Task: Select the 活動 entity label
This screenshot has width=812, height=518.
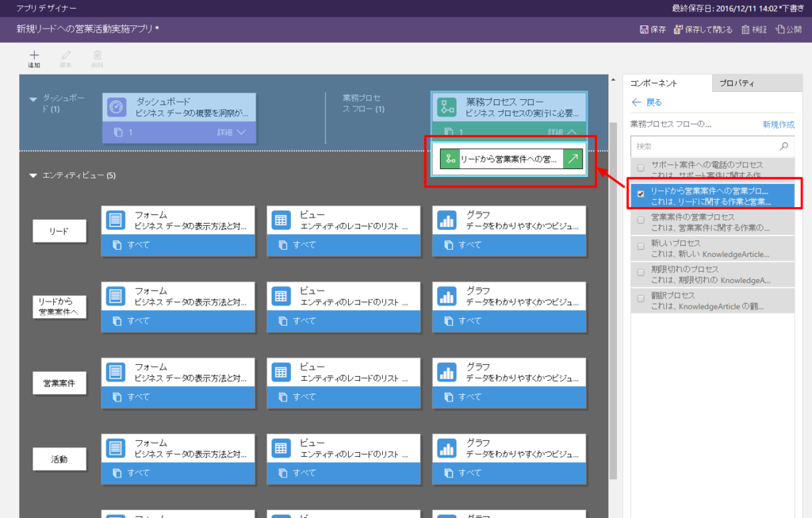Action: click(59, 459)
